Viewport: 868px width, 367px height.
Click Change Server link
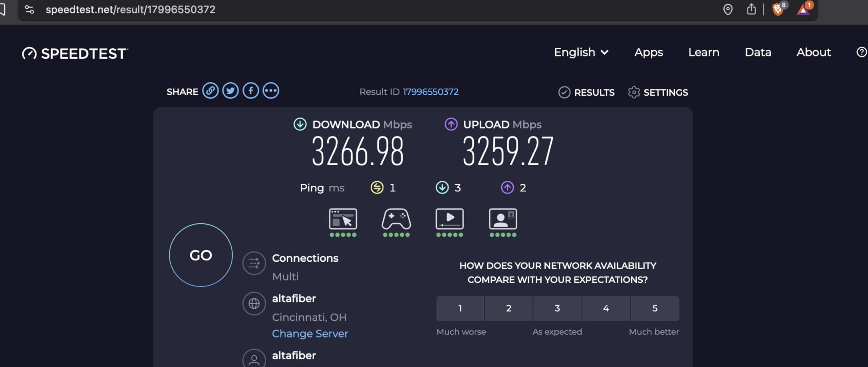(x=310, y=333)
